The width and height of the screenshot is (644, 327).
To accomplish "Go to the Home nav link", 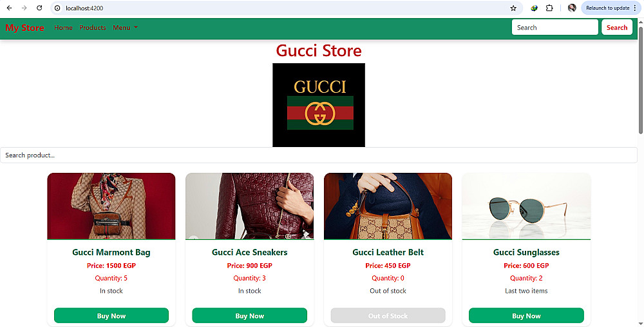I will tap(63, 28).
